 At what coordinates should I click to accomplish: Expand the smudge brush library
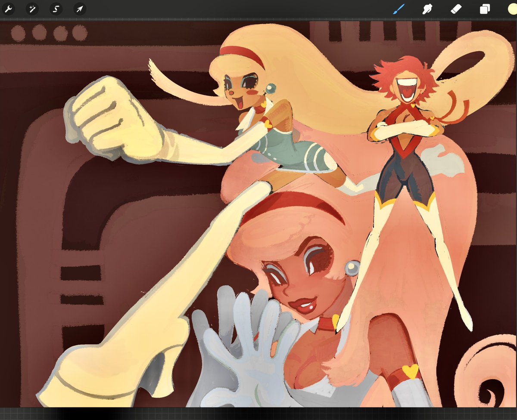click(427, 9)
